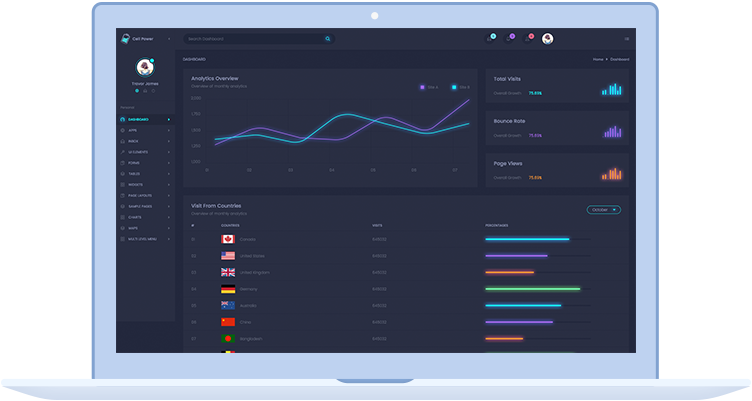Expand the Multi Level Menu item

click(145, 239)
